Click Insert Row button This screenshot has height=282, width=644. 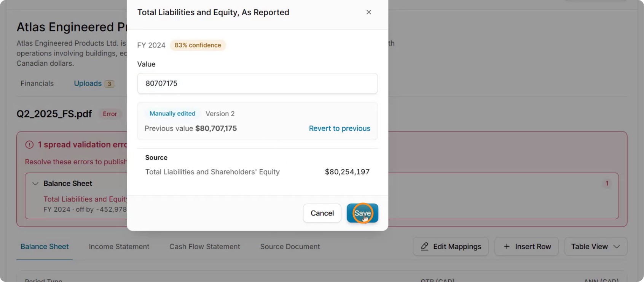coord(526,247)
